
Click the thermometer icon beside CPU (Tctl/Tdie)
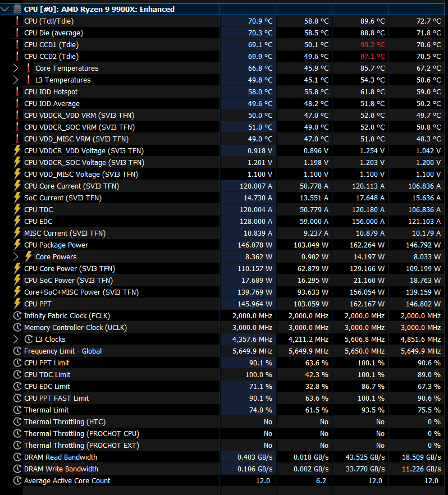coord(17,21)
